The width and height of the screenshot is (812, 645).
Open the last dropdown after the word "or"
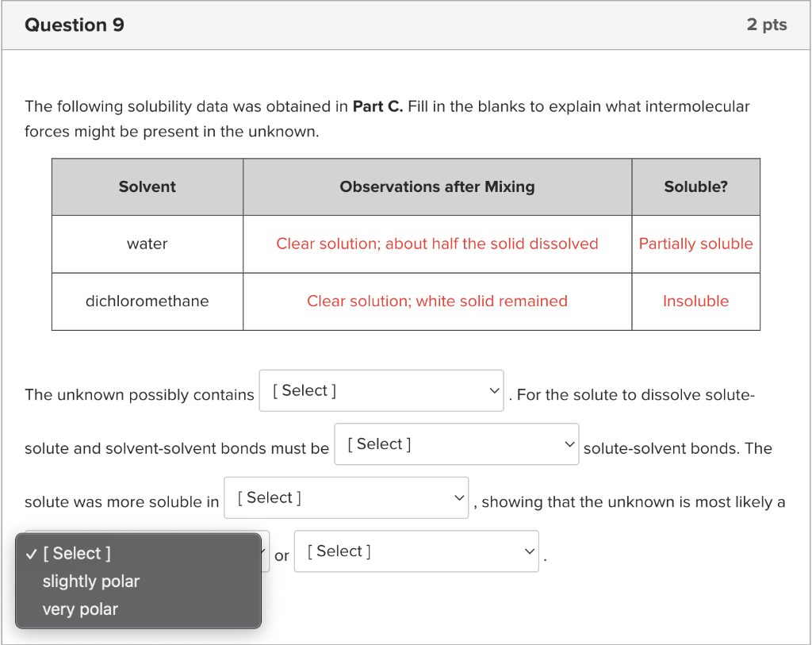pyautogui.click(x=416, y=551)
